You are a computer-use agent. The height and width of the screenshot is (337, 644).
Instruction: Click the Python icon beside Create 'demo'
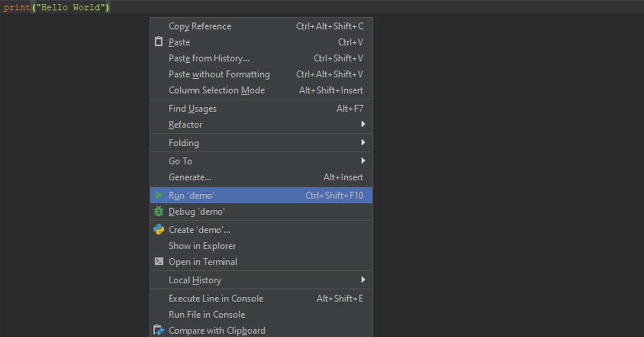pyautogui.click(x=159, y=230)
